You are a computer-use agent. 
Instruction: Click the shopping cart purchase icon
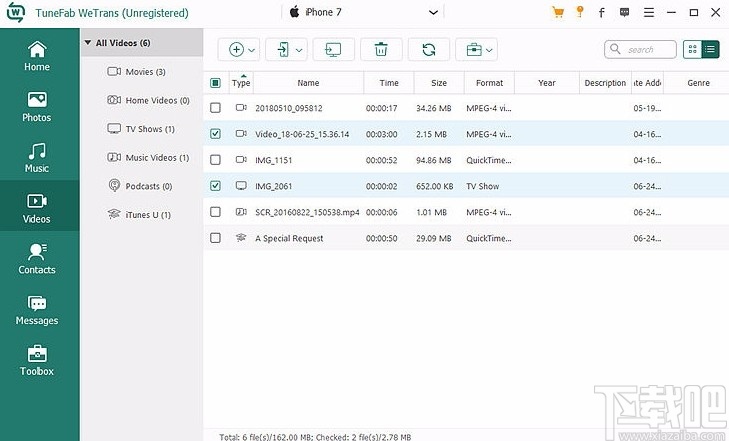point(557,13)
